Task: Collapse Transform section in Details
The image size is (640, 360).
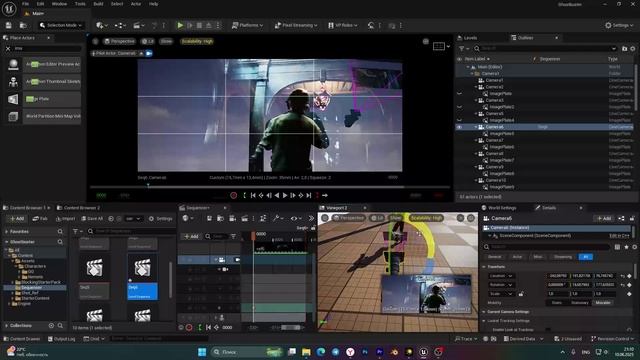Action: point(484,267)
